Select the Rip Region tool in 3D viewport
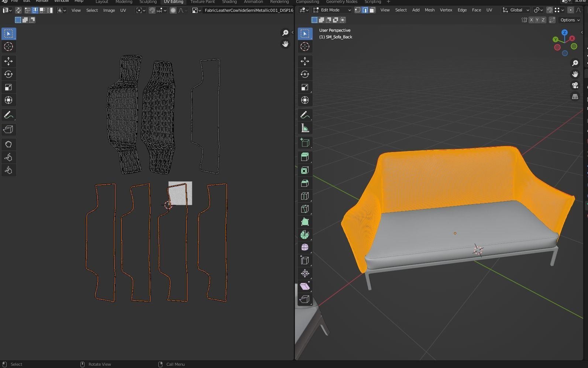The height and width of the screenshot is (368, 588). 305,299
